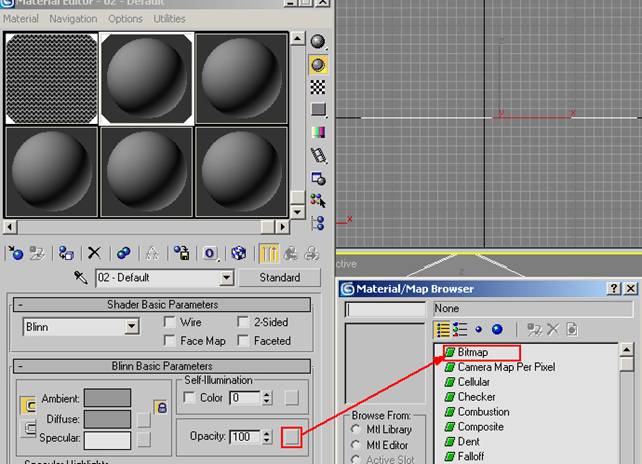Open the Navigation menu
Screen dimensions: 642x464
(73, 18)
